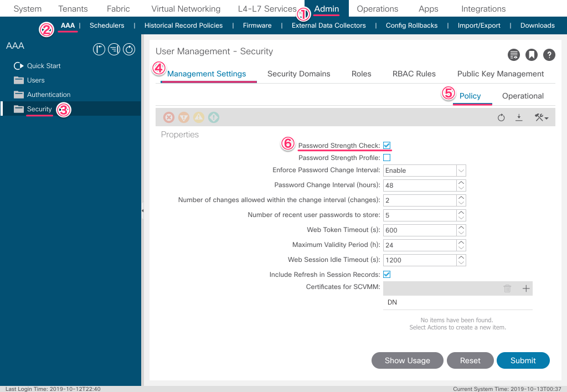
Task: Open External Data Collectors submenu
Action: point(329,25)
